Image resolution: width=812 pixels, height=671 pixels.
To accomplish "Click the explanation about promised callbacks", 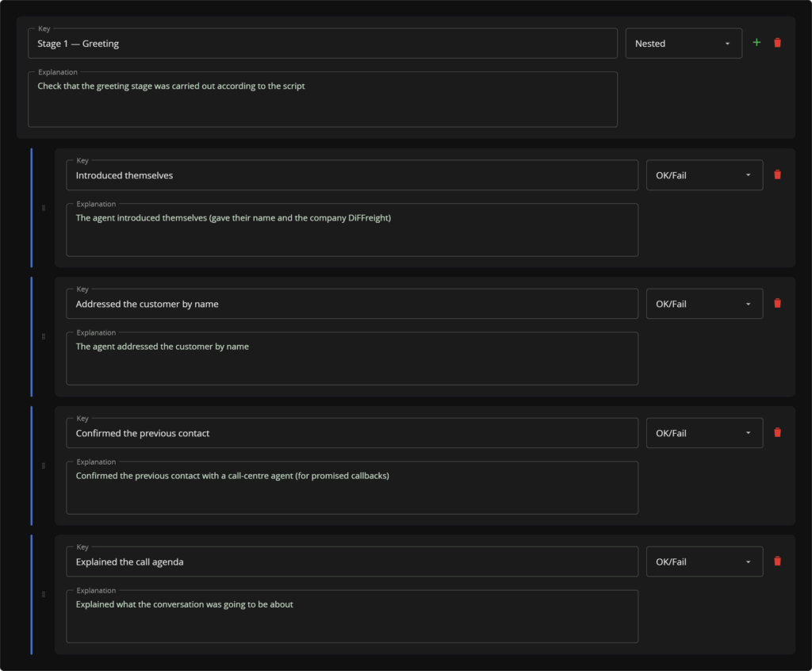I will [352, 488].
